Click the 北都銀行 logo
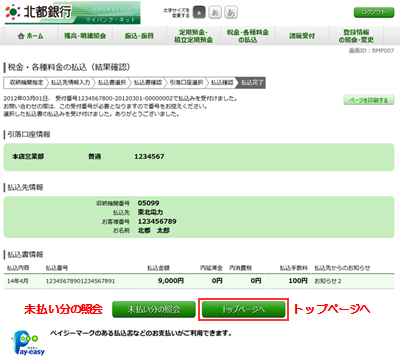400x363 pixels. [38, 12]
